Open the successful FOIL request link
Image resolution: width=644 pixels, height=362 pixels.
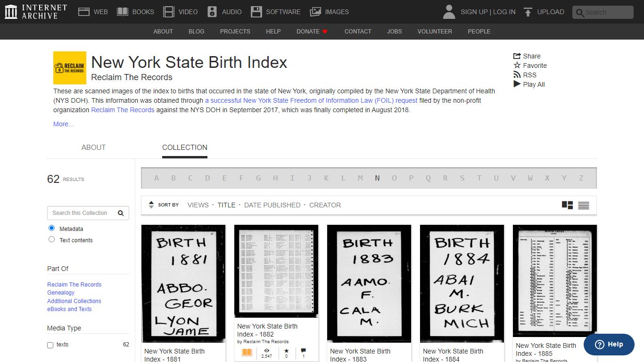click(x=311, y=100)
